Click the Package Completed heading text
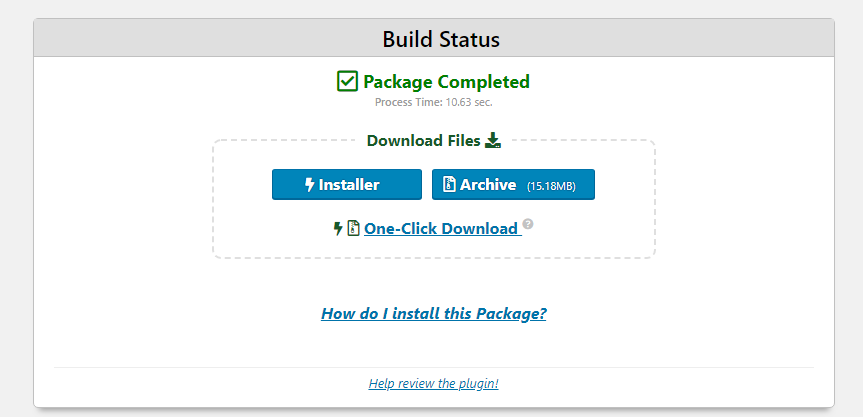 point(446,82)
